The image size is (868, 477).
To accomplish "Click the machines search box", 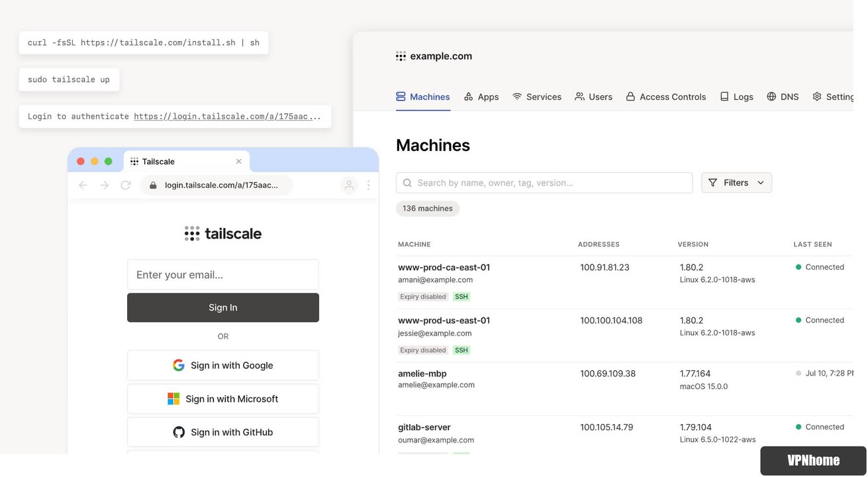I will click(x=544, y=183).
